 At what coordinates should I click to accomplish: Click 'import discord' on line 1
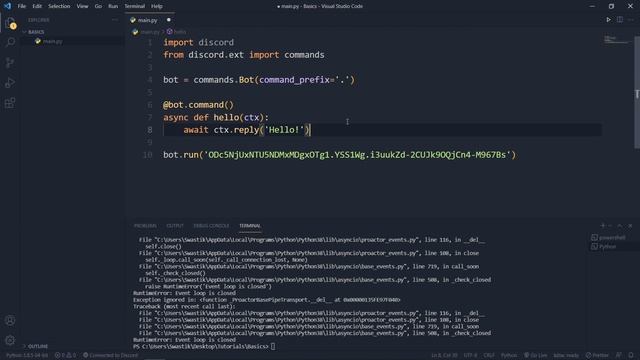point(198,42)
